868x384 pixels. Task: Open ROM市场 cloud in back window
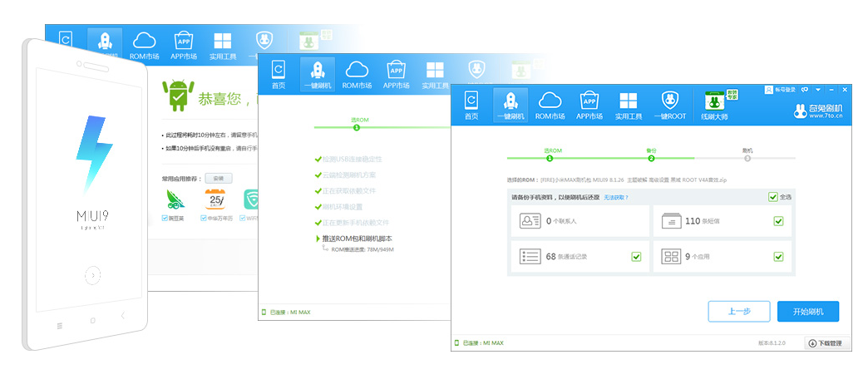(145, 46)
